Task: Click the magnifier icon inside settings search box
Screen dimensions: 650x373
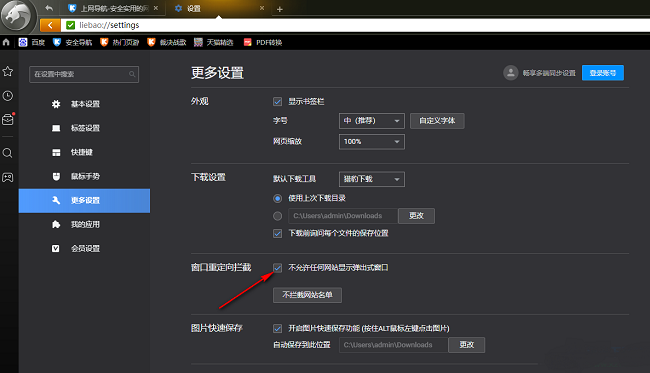Action: (x=132, y=74)
